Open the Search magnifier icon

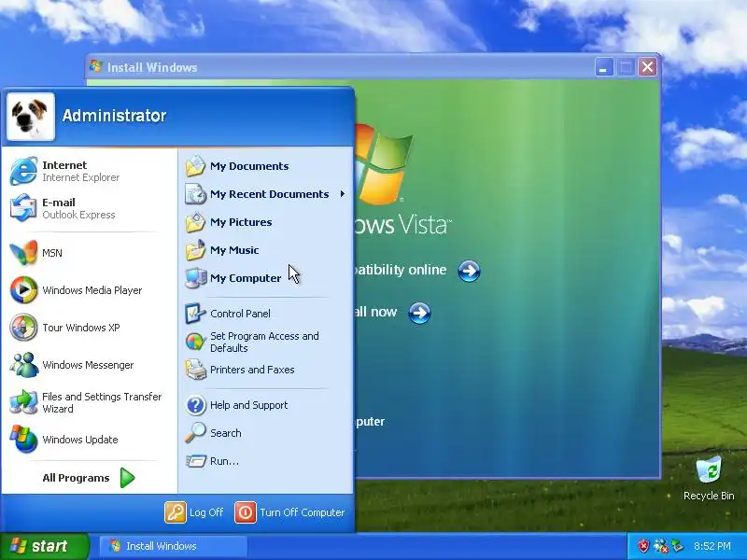tap(195, 433)
